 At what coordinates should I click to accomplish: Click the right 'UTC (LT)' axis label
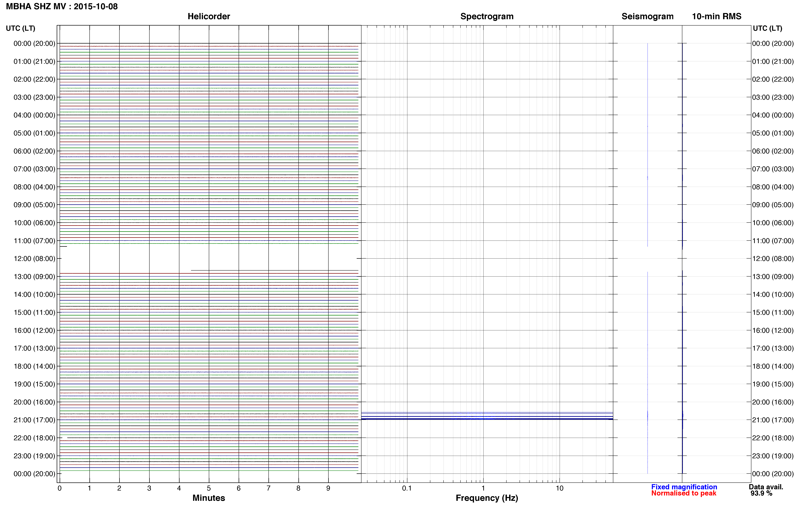[x=767, y=28]
